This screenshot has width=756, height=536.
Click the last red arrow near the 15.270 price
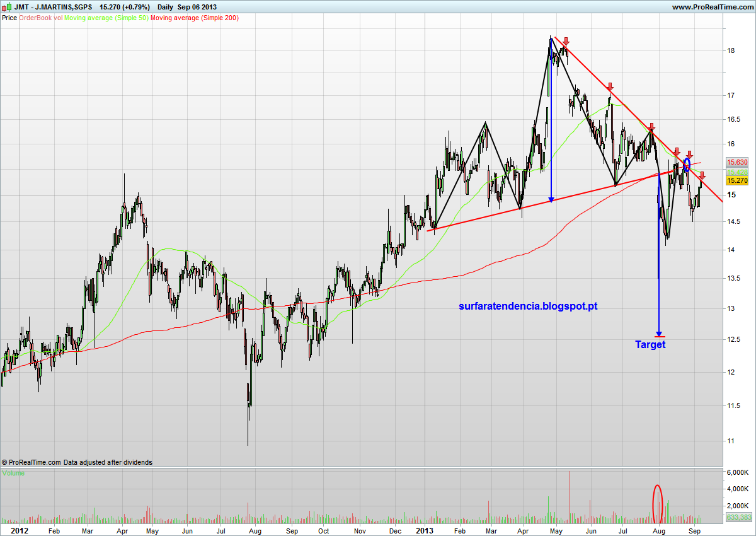(702, 175)
